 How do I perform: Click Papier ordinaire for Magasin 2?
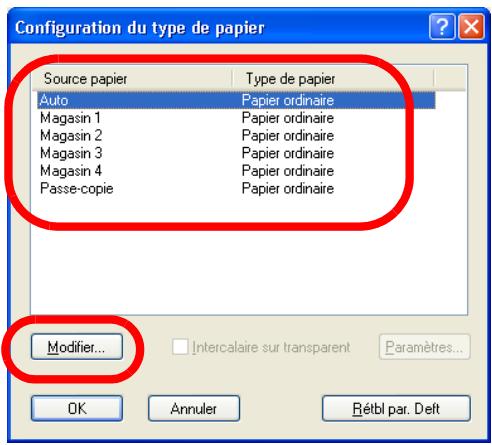[288, 136]
